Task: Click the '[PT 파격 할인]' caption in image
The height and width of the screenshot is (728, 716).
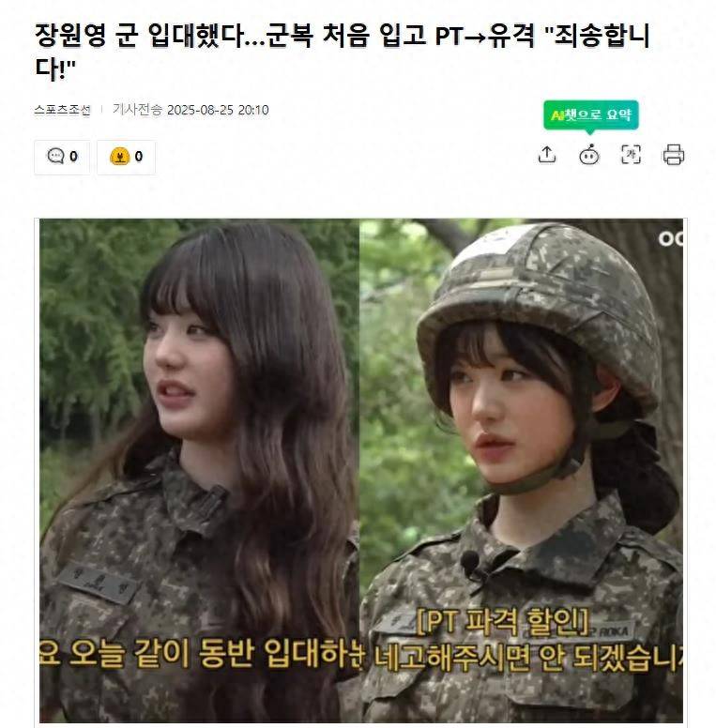Action: pyautogui.click(x=503, y=622)
